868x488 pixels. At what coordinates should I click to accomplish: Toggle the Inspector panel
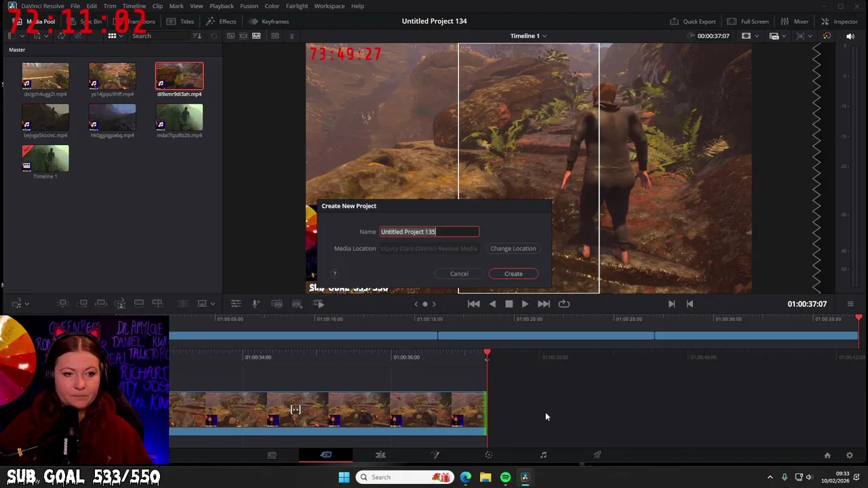tap(839, 21)
